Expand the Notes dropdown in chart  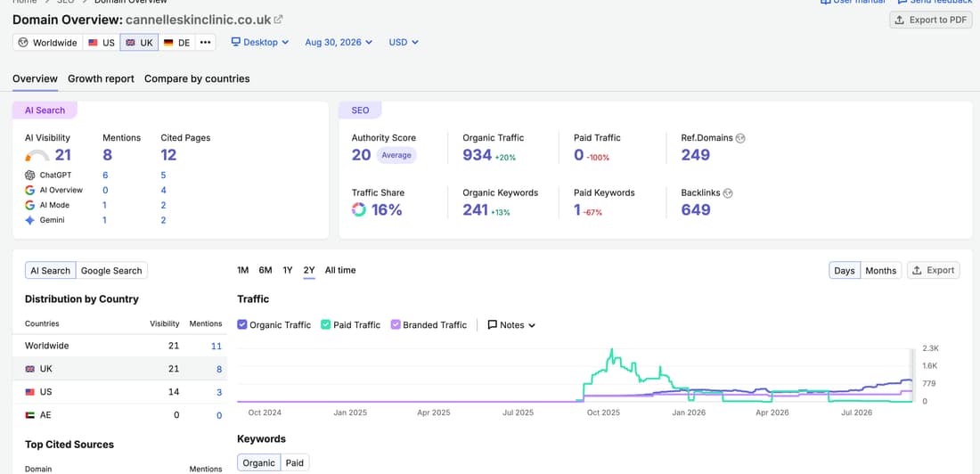[511, 324]
